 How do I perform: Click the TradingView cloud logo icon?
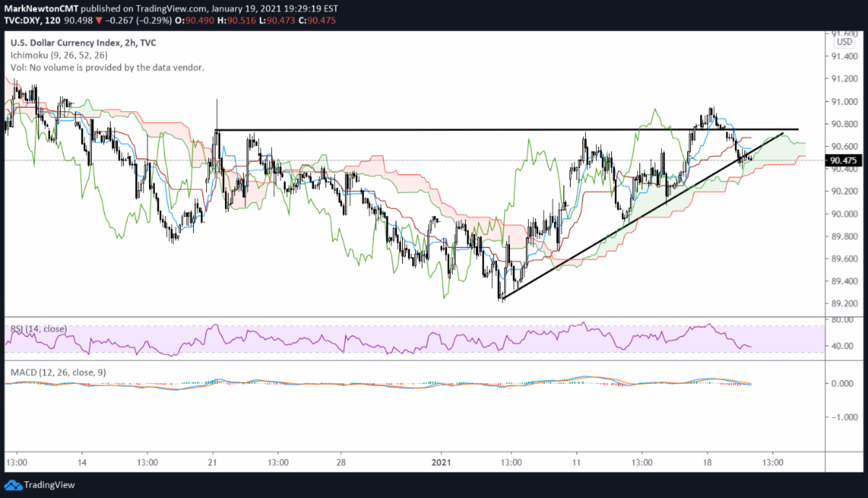(x=13, y=484)
